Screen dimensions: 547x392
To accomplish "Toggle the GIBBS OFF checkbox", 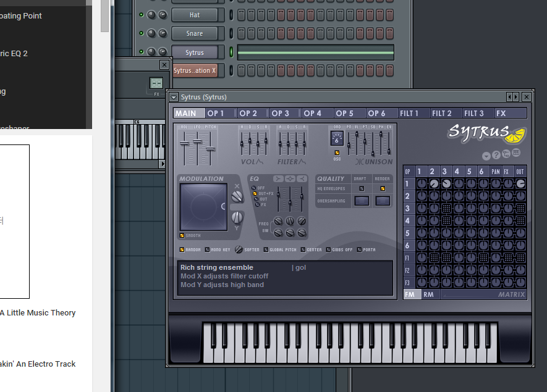I will (x=328, y=249).
